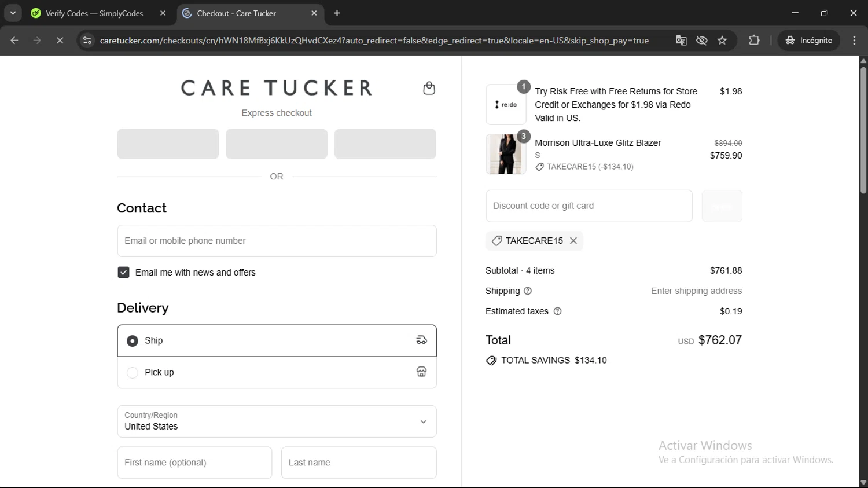This screenshot has width=868, height=488.
Task: Click the Apply discount button
Action: pyautogui.click(x=722, y=206)
